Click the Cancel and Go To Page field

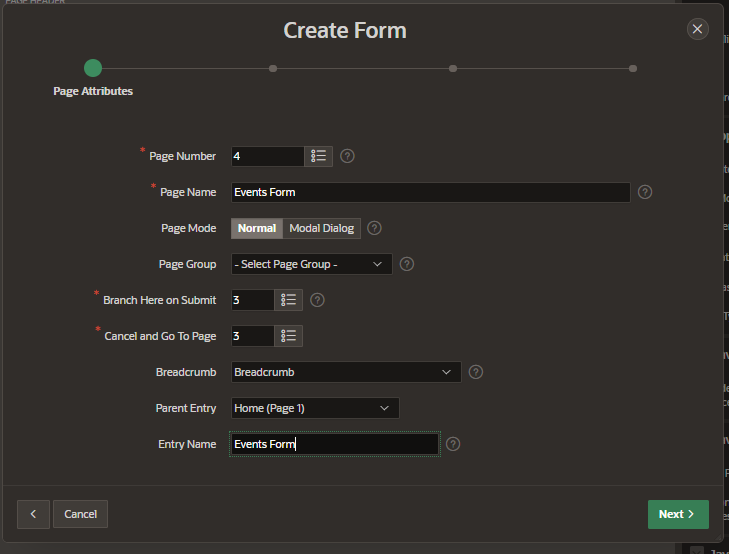coord(252,336)
